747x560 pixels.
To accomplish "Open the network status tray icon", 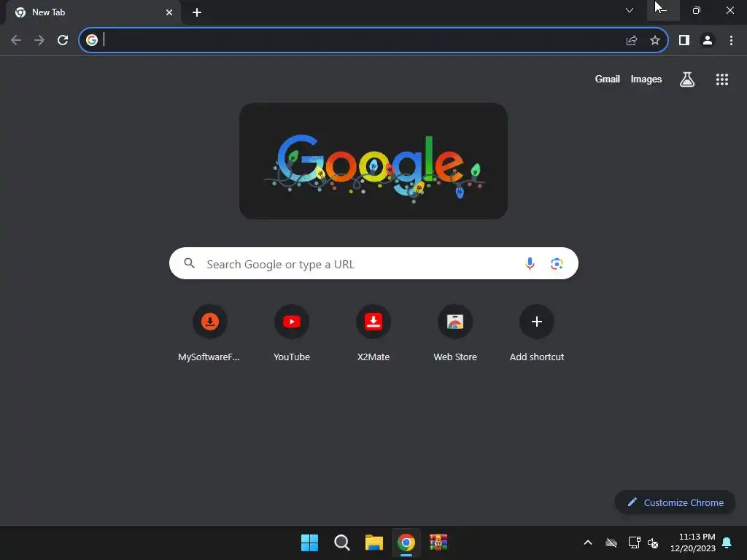I will (634, 542).
